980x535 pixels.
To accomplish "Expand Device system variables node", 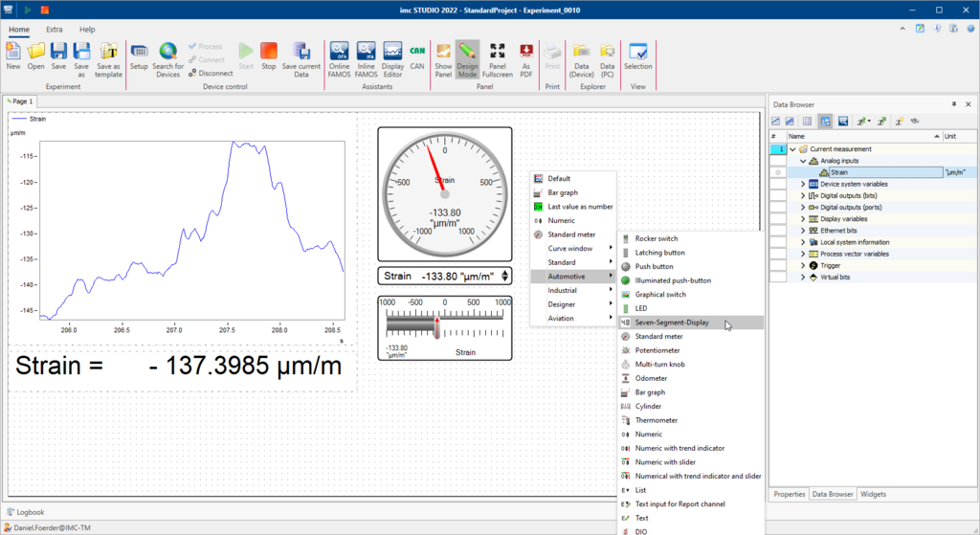I will click(803, 184).
